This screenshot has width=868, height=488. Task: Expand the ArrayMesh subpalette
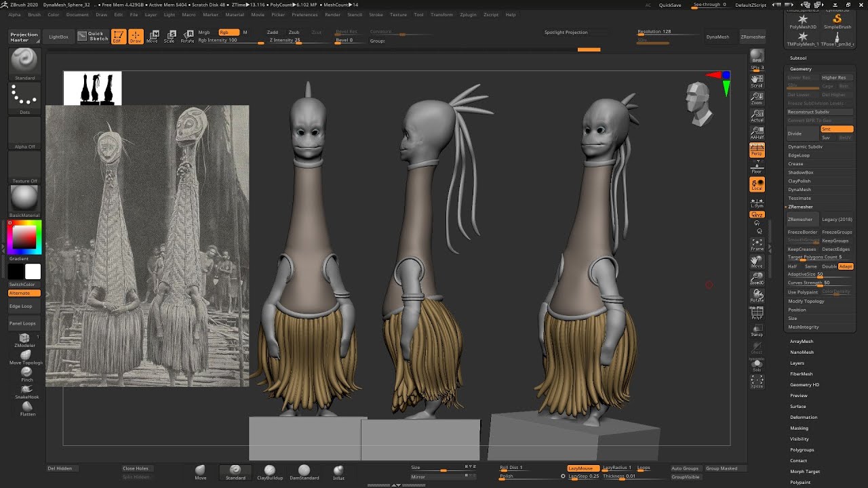802,342
